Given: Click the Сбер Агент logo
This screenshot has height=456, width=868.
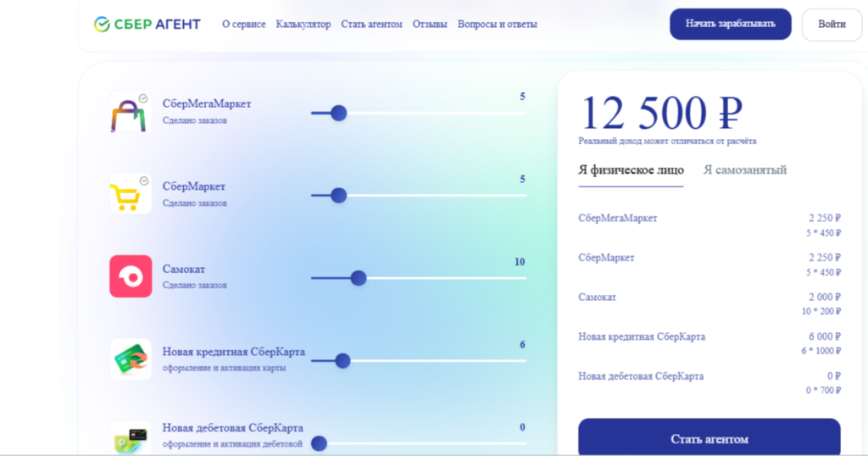Looking at the screenshot, I should pos(147,25).
